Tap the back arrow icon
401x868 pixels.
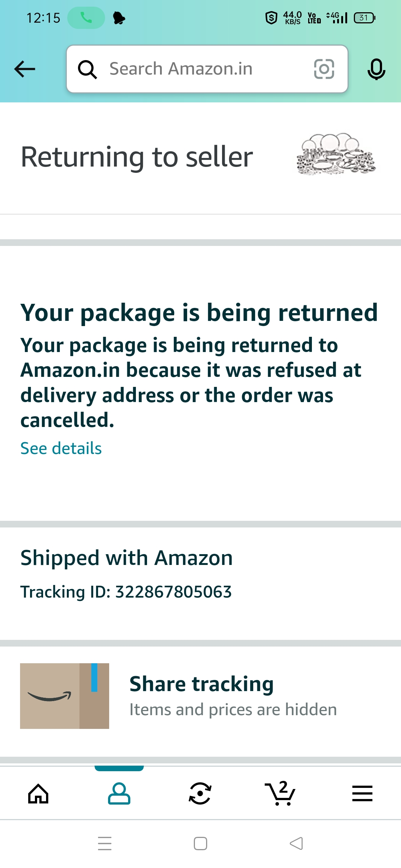point(25,69)
